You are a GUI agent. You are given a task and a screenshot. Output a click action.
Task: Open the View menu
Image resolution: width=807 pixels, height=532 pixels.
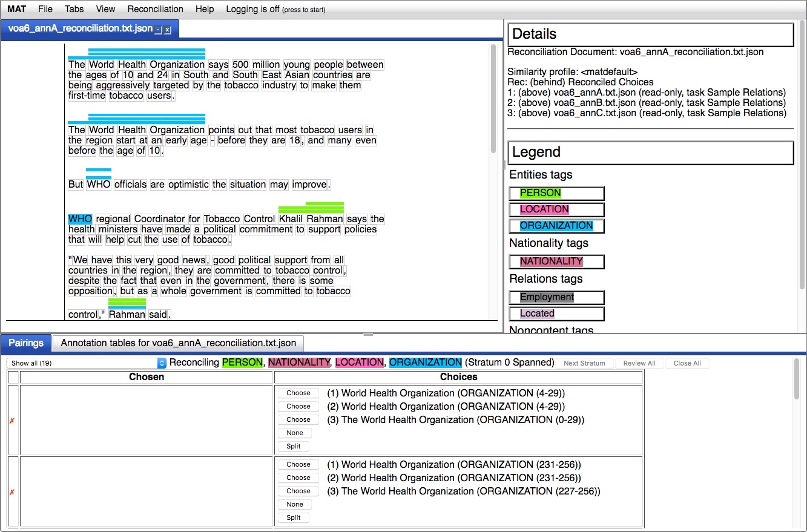(105, 9)
